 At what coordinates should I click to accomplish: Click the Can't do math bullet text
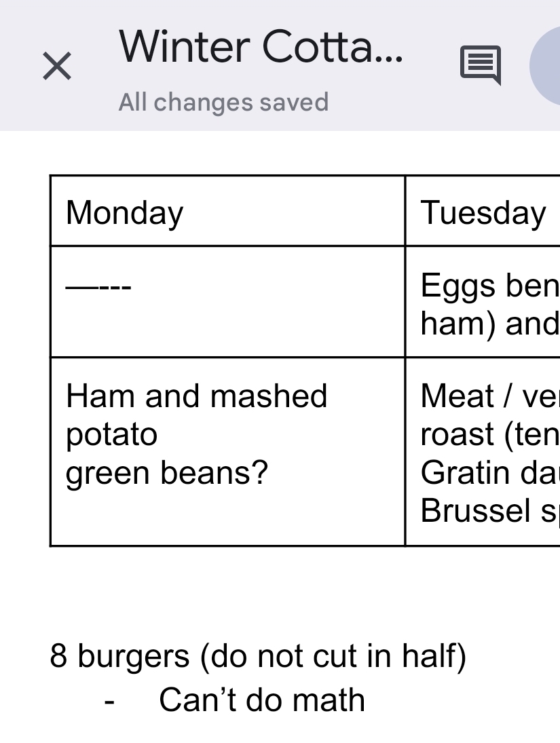tap(262, 700)
